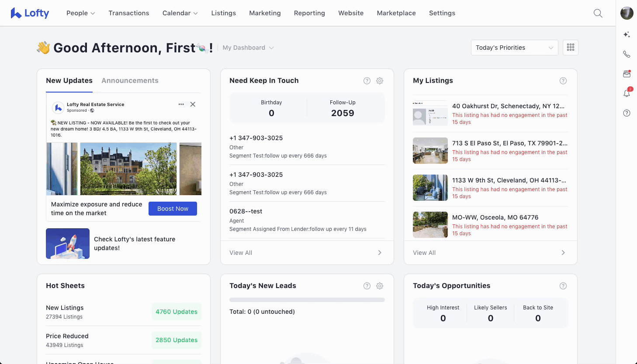The image size is (637, 364).
Task: Expand the My Dashboard selector
Action: [248, 48]
